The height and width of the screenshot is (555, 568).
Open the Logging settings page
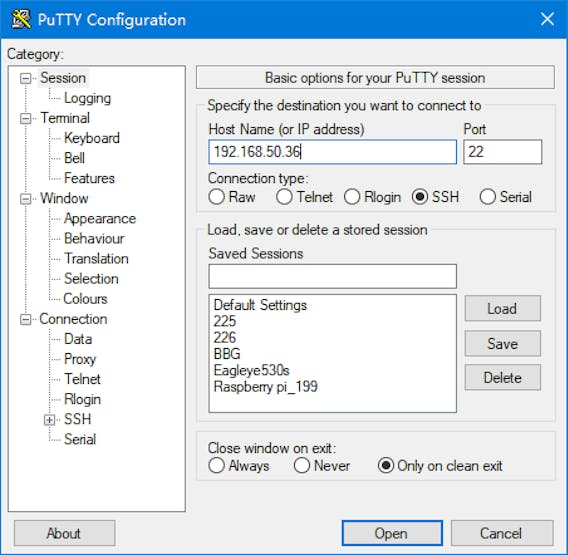point(87,98)
